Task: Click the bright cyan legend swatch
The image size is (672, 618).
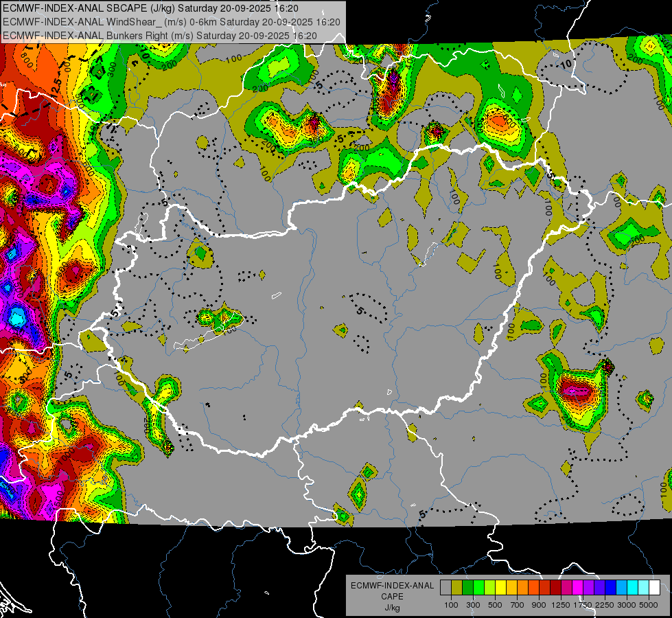Action: (633, 587)
